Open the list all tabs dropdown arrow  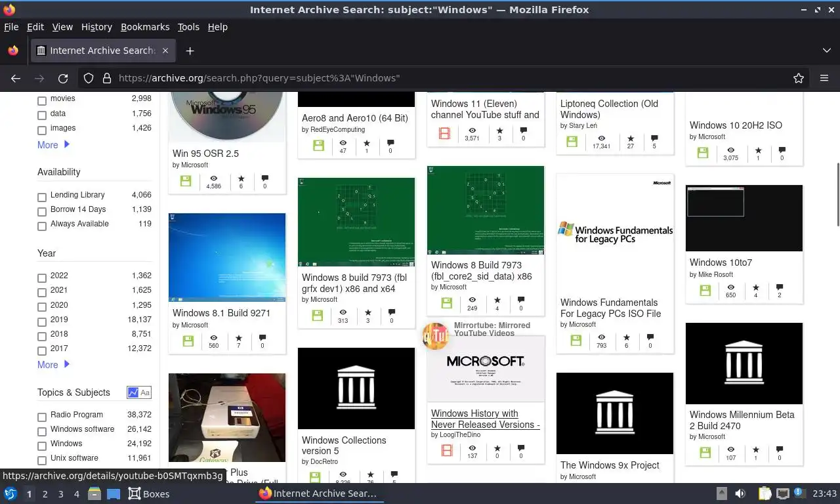827,51
